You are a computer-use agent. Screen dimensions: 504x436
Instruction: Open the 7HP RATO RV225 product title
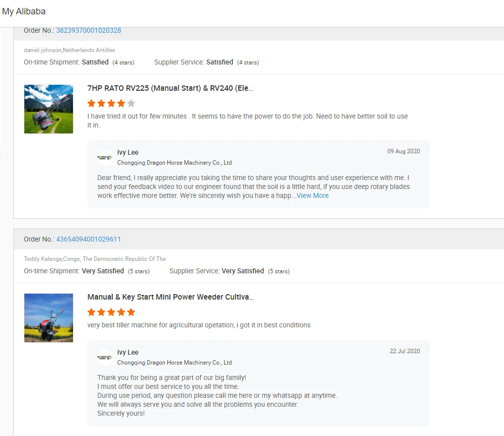click(x=170, y=88)
